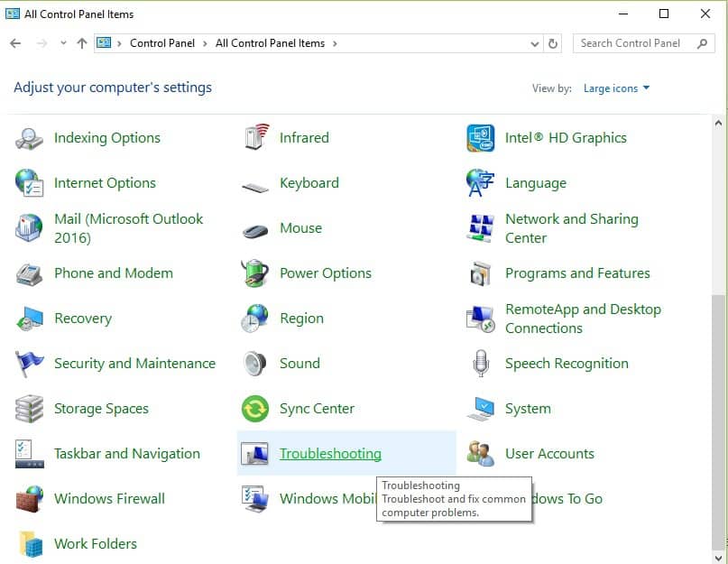Click the Internet Options globe icon
728x564 pixels.
tap(29, 182)
